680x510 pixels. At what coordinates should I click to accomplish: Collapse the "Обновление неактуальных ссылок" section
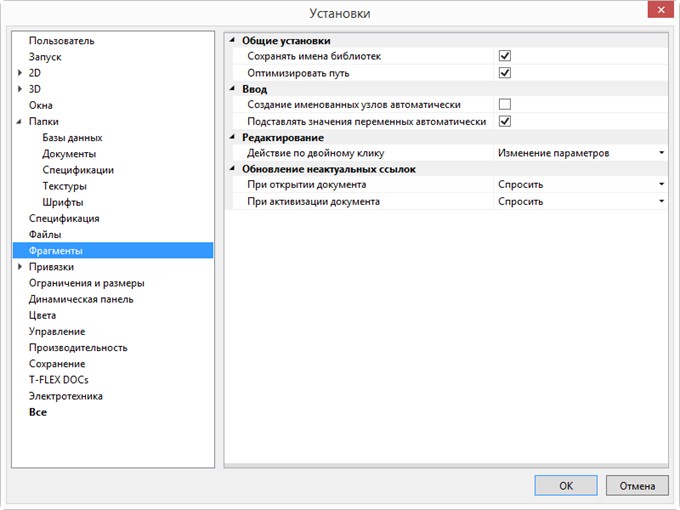pyautogui.click(x=233, y=169)
